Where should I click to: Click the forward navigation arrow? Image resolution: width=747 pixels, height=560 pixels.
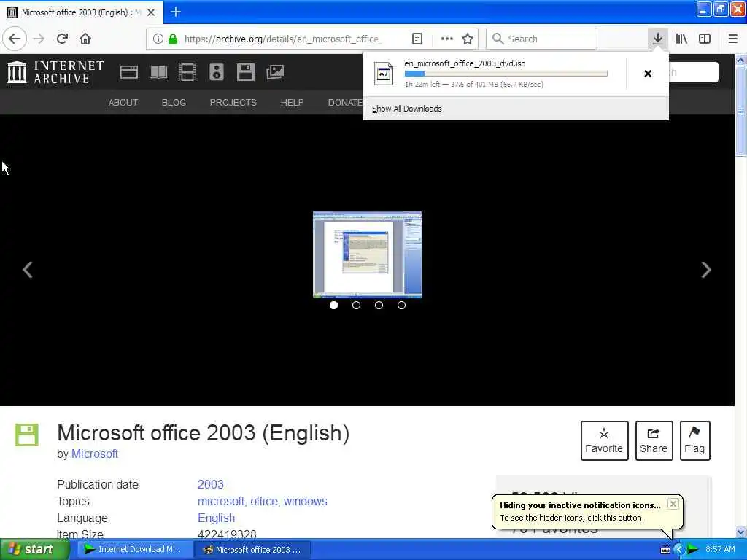click(39, 39)
